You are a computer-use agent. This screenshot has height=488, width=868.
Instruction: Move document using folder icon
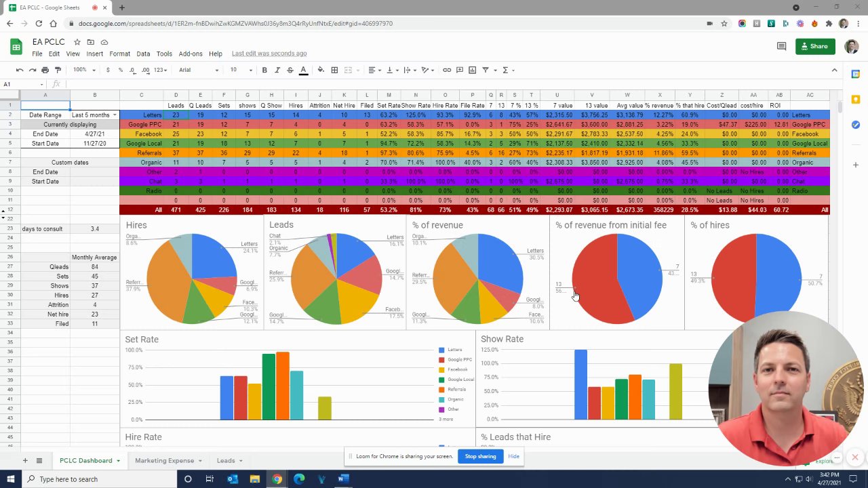click(x=90, y=42)
